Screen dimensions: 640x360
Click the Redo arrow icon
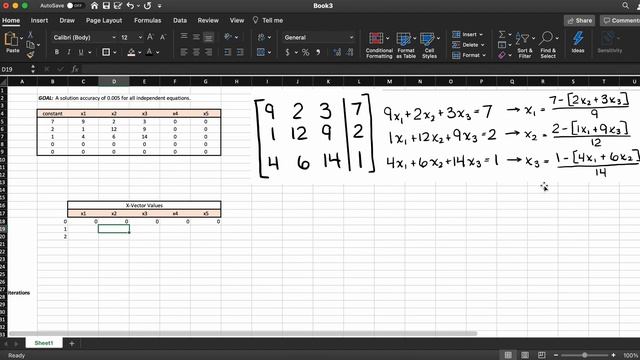pyautogui.click(x=147, y=6)
